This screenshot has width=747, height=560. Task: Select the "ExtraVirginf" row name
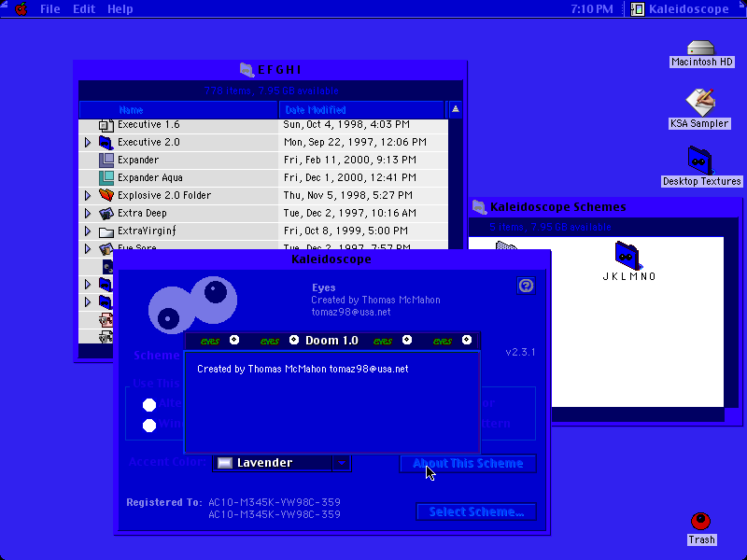click(147, 231)
